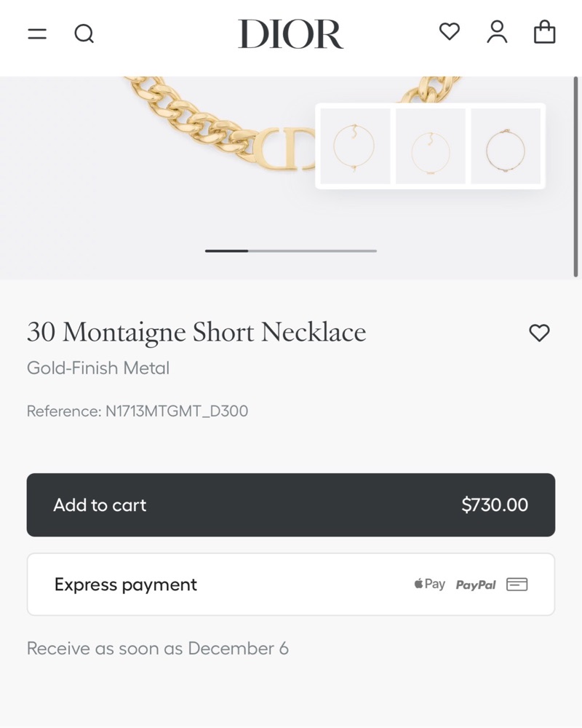This screenshot has width=582, height=728.
Task: Click the 30 Montaigne Short Necklace title
Action: click(x=196, y=333)
